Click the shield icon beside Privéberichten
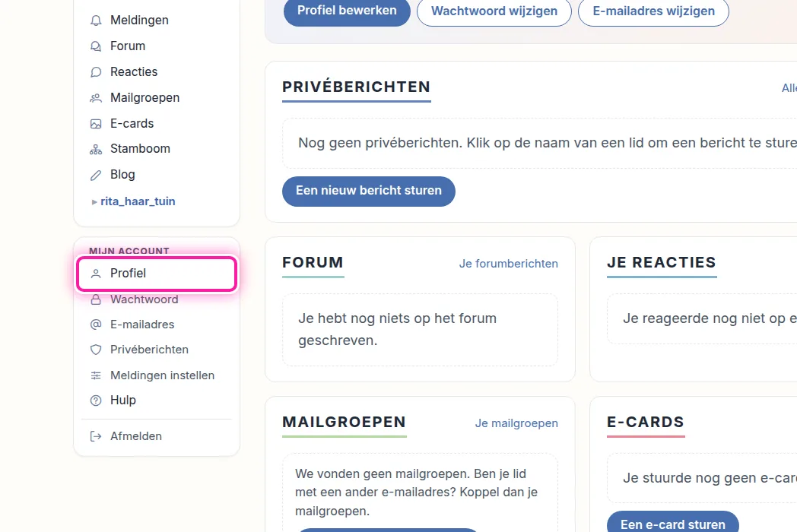Screen dimensions: 797x532 (x=96, y=350)
